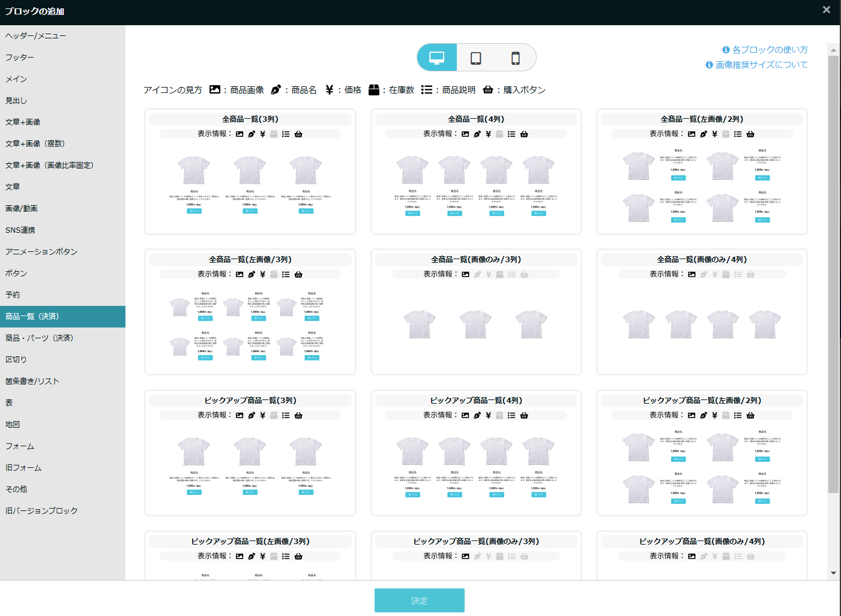Screen dimensions: 841x616
Task: Choose the 全商品一覧(4列) block layout
Action: coord(476,172)
